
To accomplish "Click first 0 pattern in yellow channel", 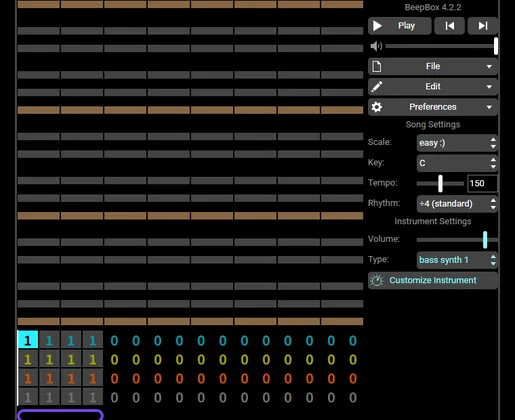I will tap(114, 360).
